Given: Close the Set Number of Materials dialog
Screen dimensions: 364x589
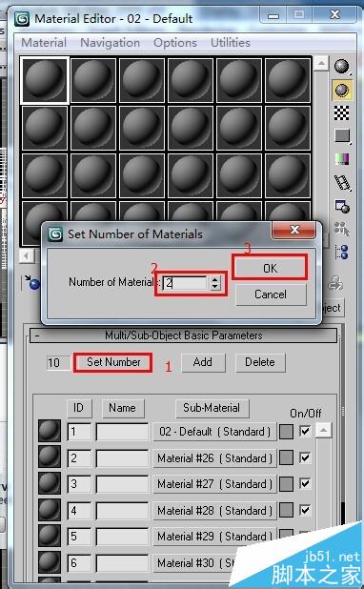Looking at the screenshot, I should (293, 230).
